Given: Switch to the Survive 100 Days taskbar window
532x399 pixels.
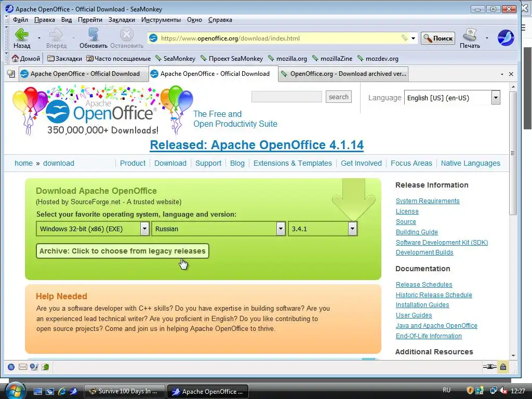Looking at the screenshot, I should (124, 391).
